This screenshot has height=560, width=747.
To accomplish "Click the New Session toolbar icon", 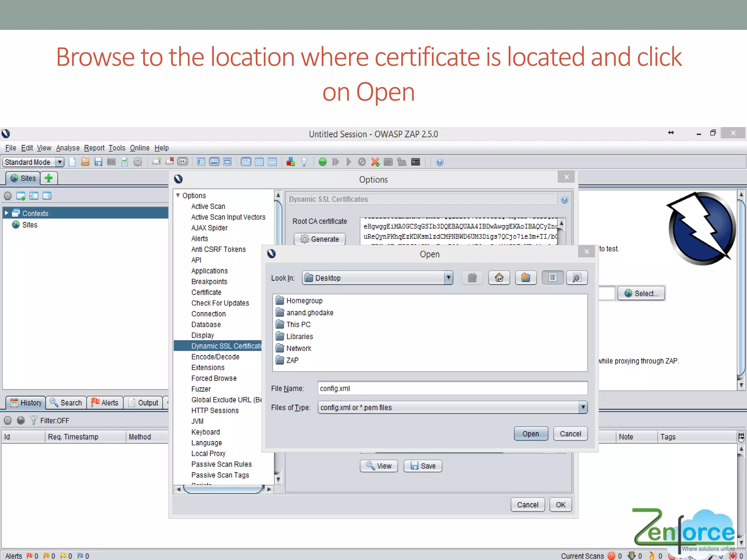I will [72, 162].
